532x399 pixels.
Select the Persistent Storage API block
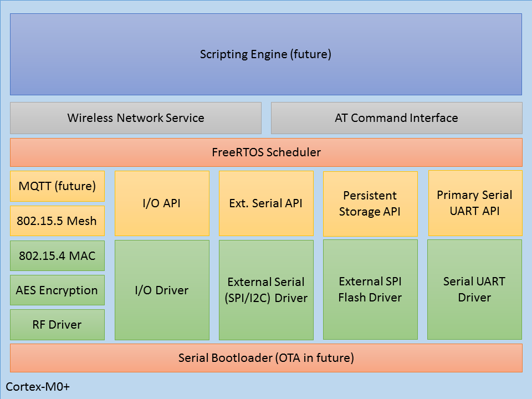(x=370, y=203)
